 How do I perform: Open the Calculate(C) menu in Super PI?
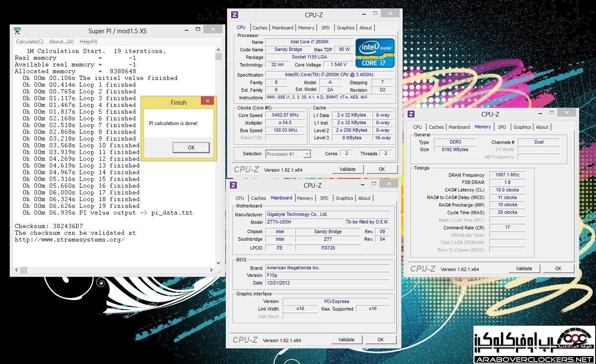[29, 42]
